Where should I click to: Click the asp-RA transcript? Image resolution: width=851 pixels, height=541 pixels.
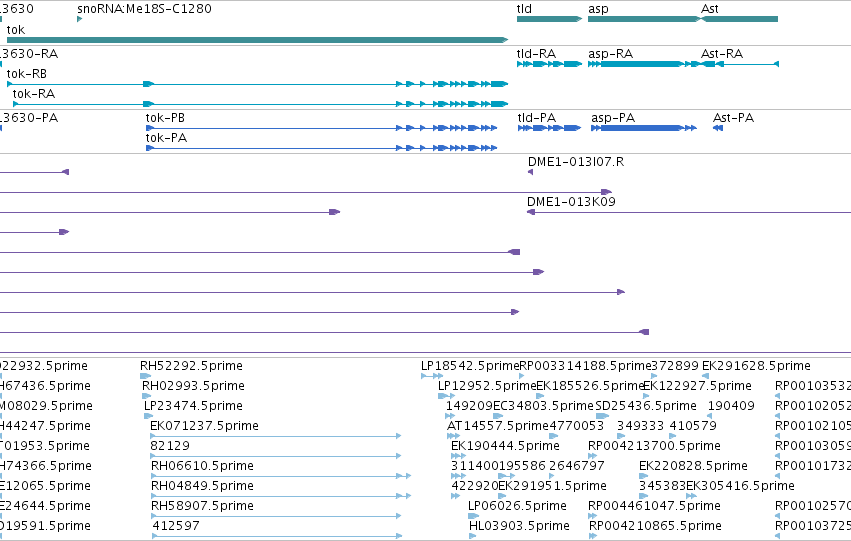[646, 64]
